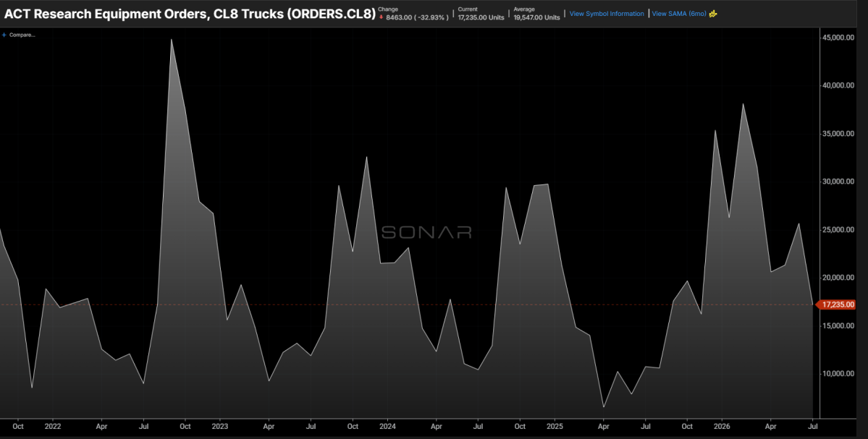This screenshot has height=439, width=868.
Task: Click the 17,235.00 current price tag
Action: (x=837, y=304)
